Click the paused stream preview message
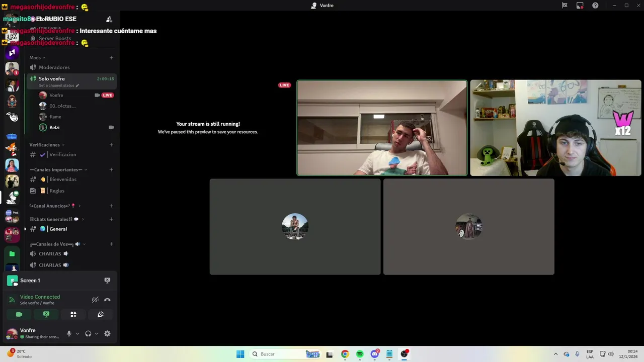The image size is (644, 362). click(x=208, y=128)
